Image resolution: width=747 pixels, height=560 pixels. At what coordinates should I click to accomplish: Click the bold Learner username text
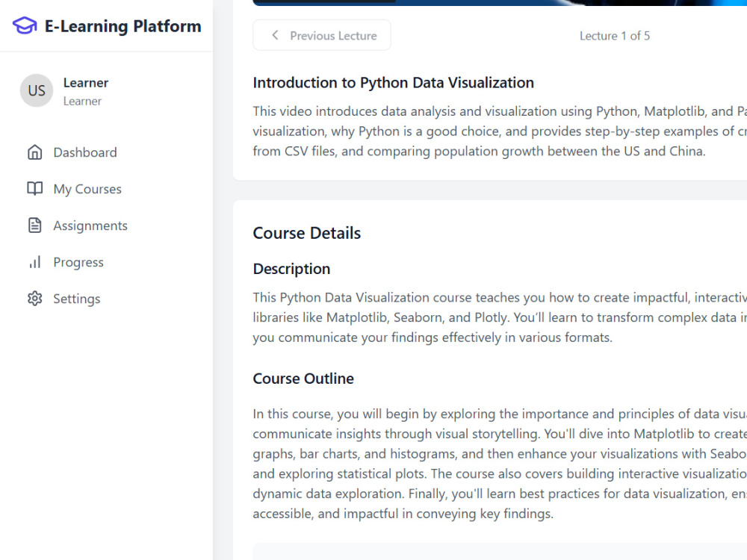click(x=86, y=83)
